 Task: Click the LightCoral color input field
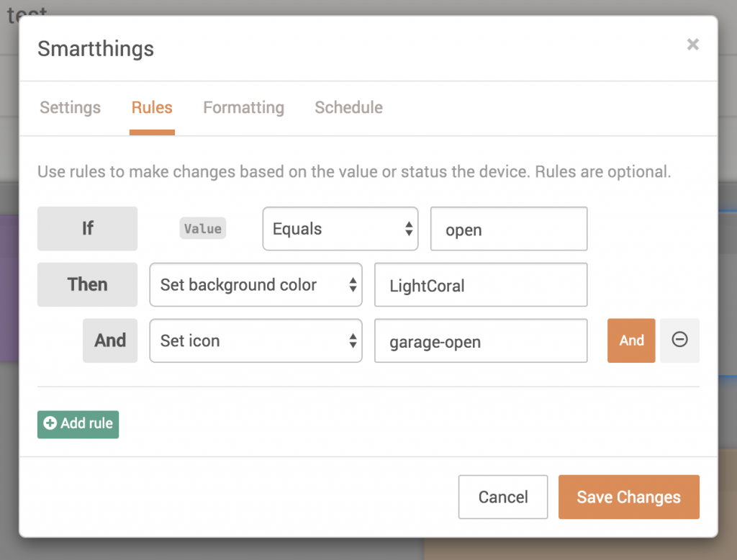[481, 285]
